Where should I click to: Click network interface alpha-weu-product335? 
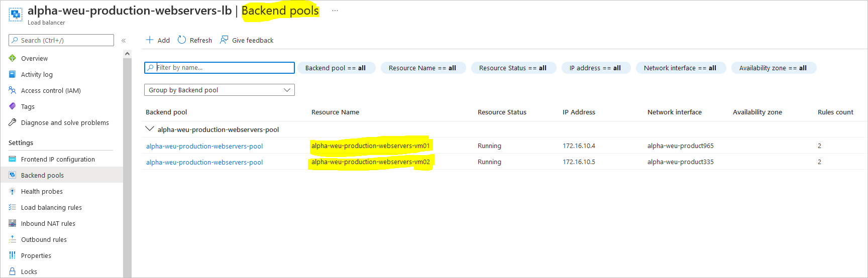[681, 162]
